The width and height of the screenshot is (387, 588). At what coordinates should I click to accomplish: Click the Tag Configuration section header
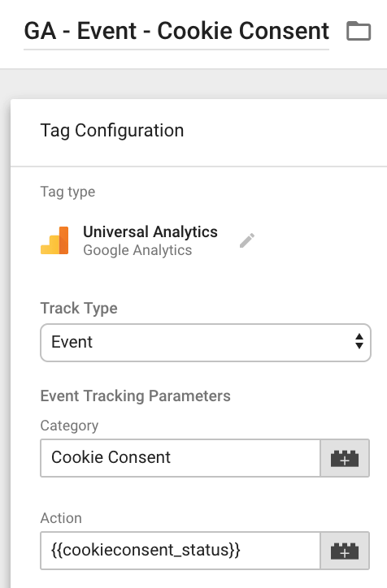pos(112,131)
